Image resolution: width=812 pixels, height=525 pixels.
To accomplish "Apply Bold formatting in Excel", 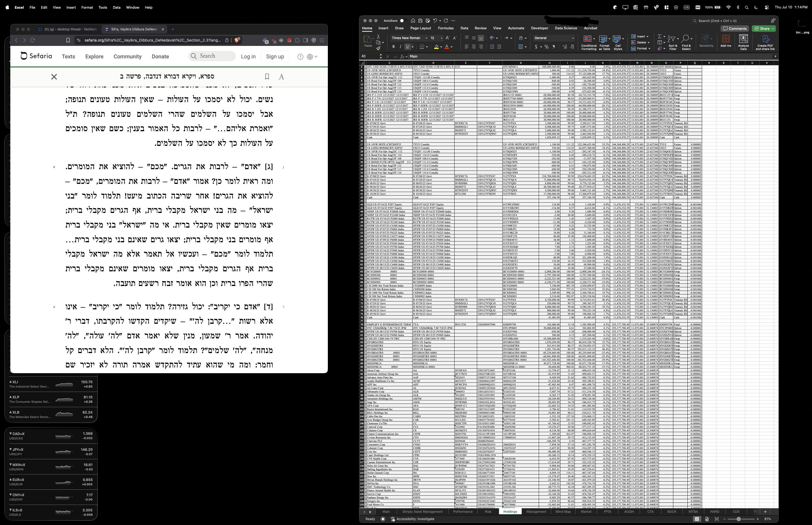I will point(394,47).
